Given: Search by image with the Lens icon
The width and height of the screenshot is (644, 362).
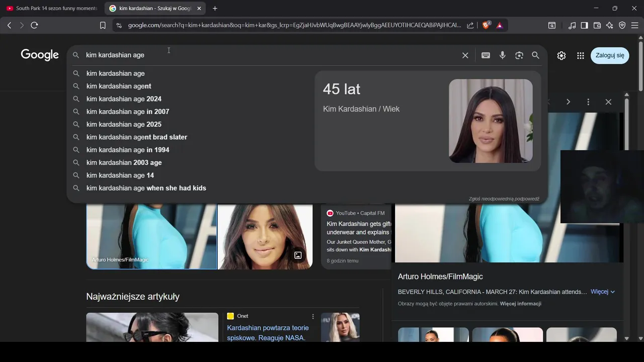Looking at the screenshot, I should 519,55.
